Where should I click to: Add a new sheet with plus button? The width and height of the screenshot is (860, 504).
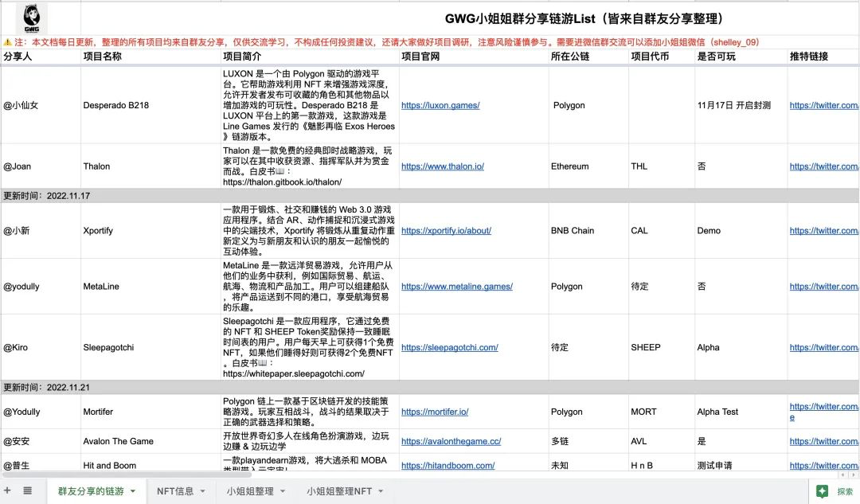7,490
